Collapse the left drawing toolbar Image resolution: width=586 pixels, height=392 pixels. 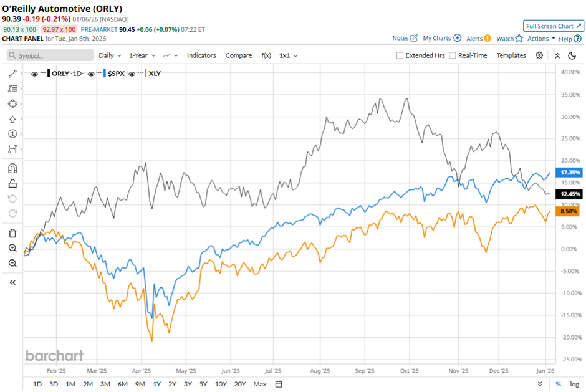coord(12,282)
